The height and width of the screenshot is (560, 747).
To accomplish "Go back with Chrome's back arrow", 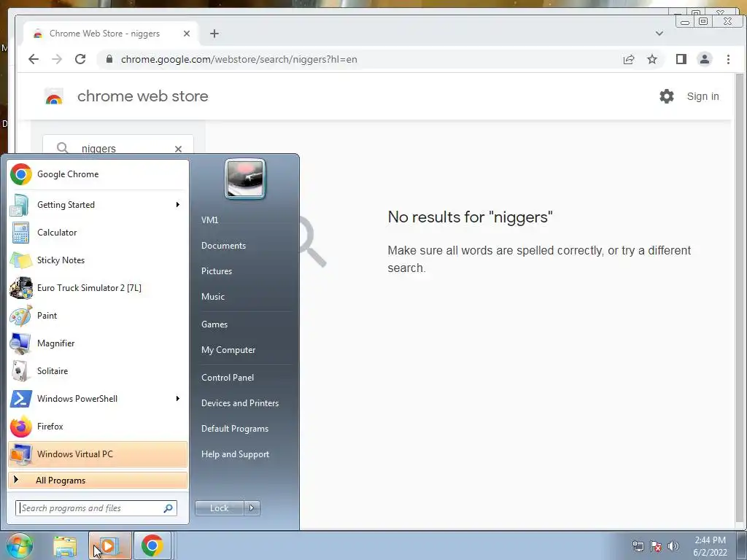I will point(34,59).
